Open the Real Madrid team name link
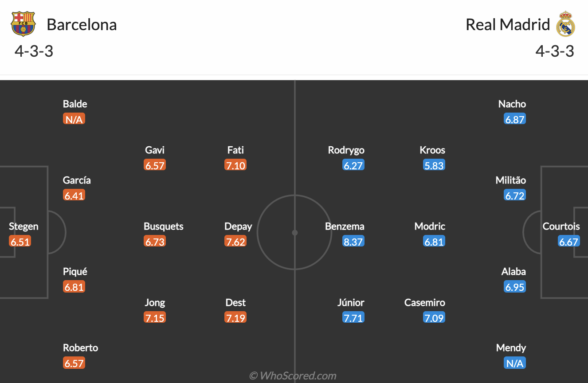 507,24
